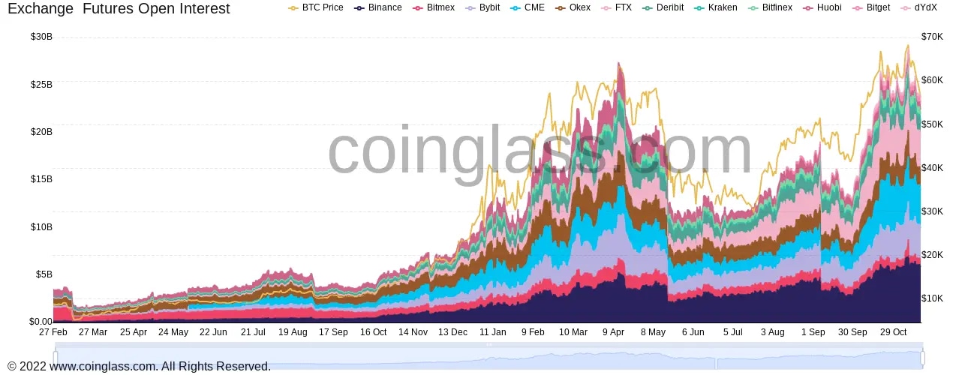This screenshot has height=375, width=980.
Task: Click the 9 Apr date axis label
Action: [x=613, y=331]
